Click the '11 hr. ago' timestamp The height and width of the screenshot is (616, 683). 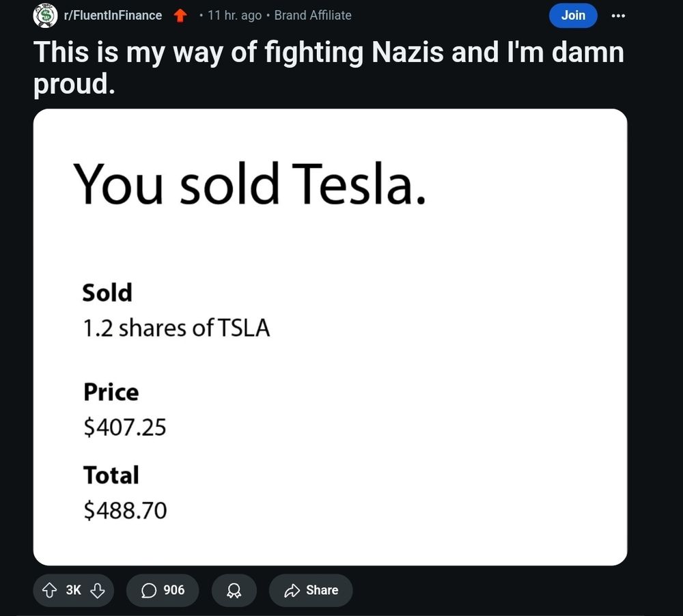234,15
